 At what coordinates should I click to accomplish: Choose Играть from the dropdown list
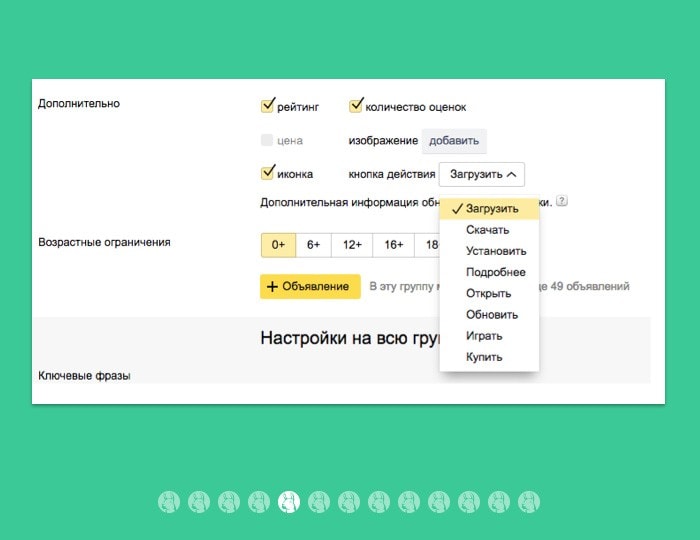click(x=489, y=336)
